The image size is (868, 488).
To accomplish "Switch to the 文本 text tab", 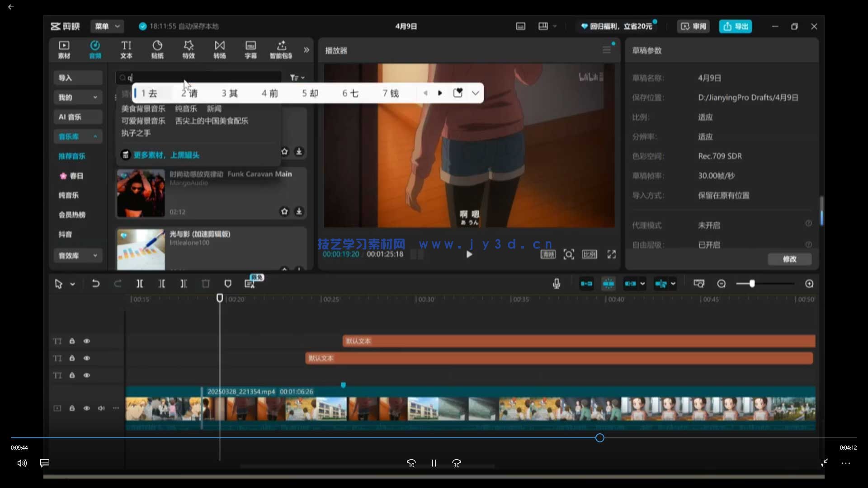I will pos(126,49).
